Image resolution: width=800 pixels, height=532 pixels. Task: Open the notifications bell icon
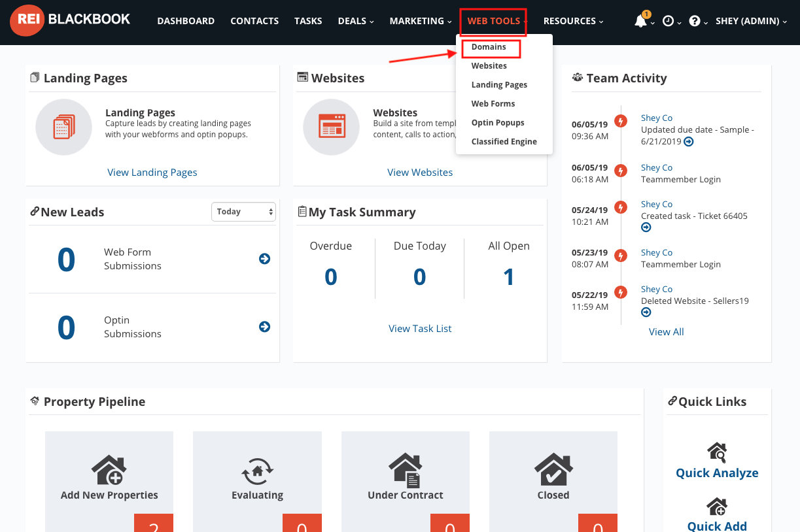coord(641,21)
